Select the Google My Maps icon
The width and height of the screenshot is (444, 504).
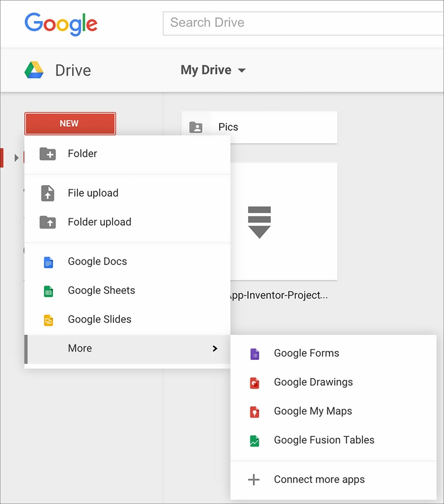tap(254, 411)
